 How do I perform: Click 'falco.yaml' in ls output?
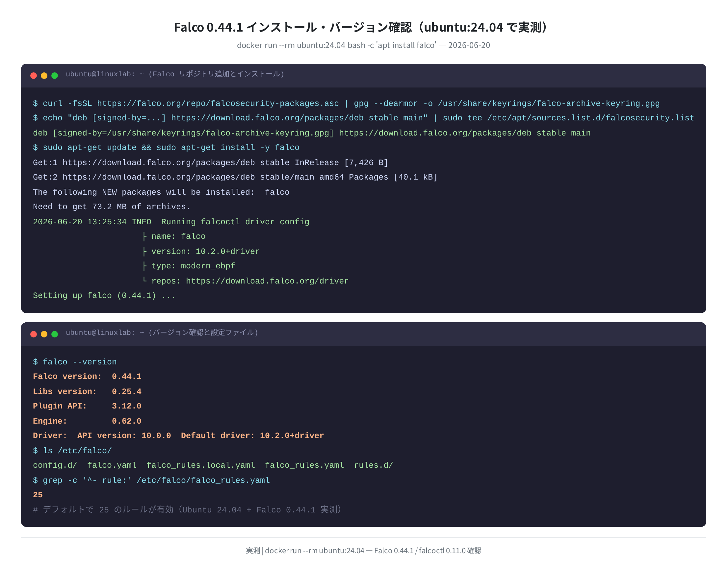click(112, 466)
